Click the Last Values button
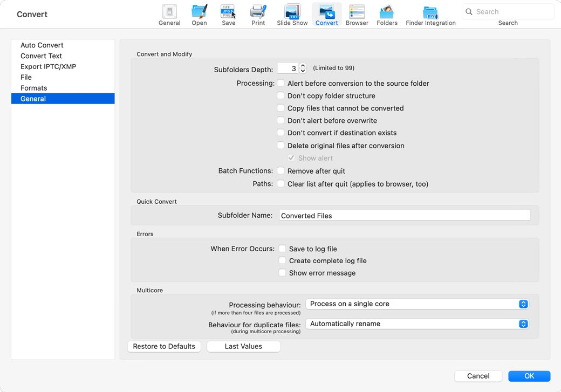This screenshot has width=561, height=392. (243, 346)
